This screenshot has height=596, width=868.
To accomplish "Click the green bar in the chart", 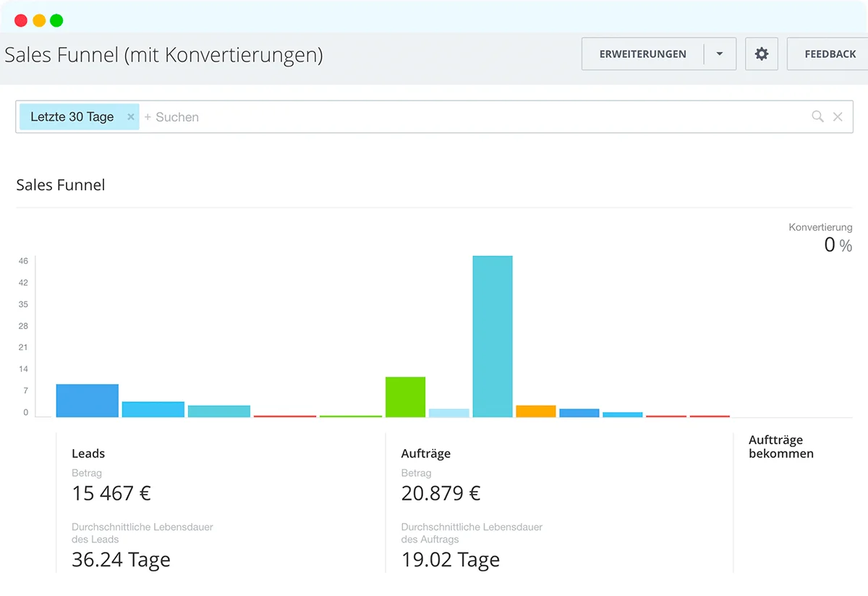I will 405,397.
